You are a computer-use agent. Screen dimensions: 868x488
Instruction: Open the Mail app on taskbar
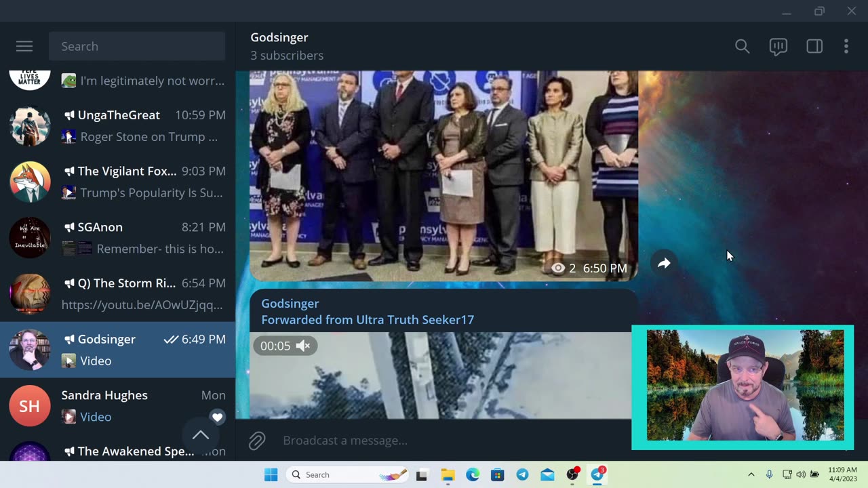pyautogui.click(x=547, y=475)
